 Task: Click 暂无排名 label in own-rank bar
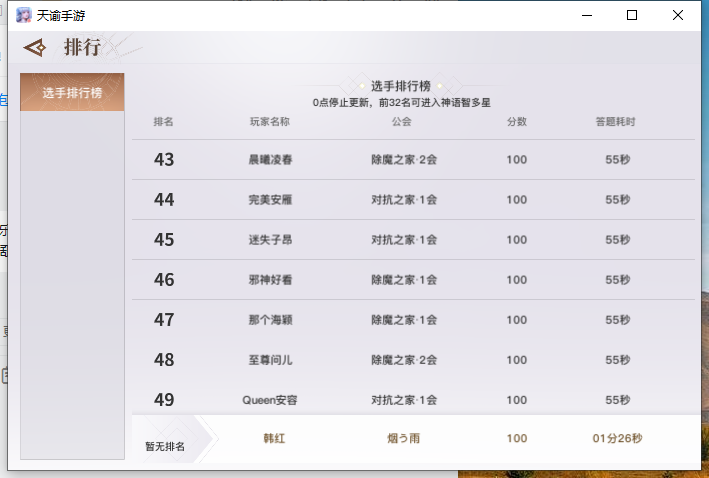click(165, 447)
